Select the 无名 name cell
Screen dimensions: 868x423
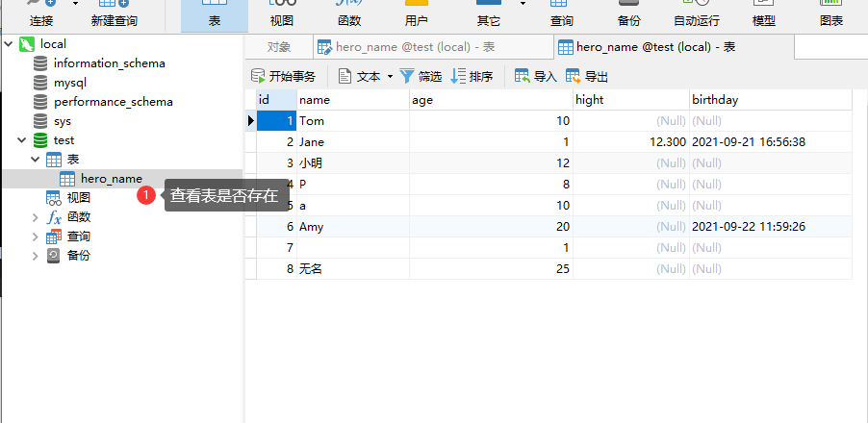point(353,269)
